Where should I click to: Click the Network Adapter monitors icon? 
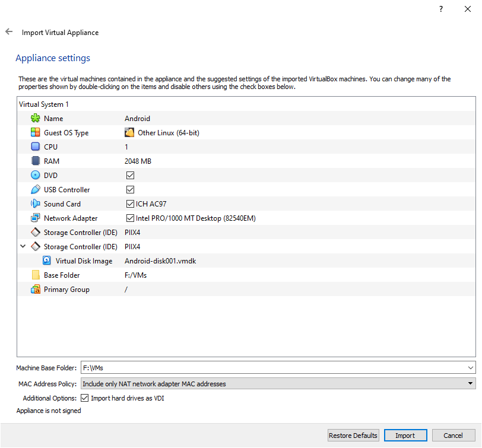[x=36, y=218]
